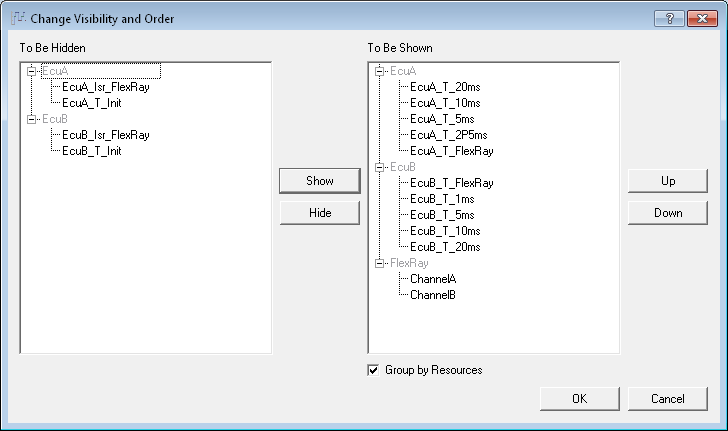728x431 pixels.
Task: Click the help question mark button
Action: tap(669, 19)
